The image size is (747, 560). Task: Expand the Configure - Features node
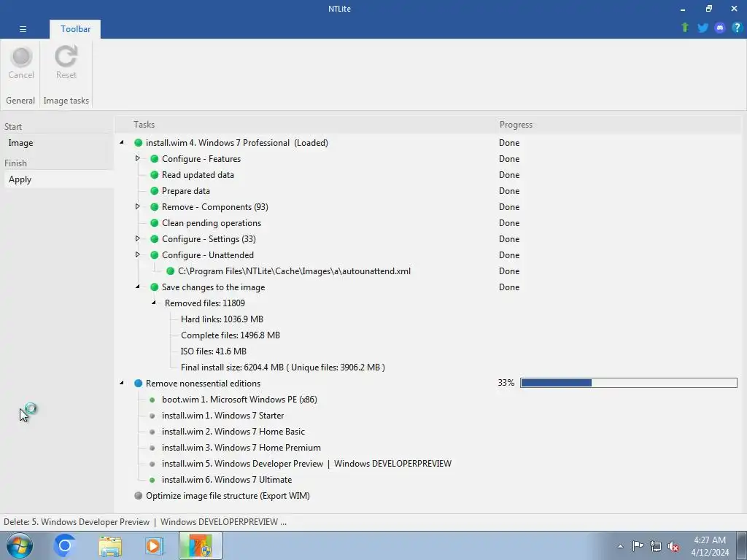(x=138, y=158)
